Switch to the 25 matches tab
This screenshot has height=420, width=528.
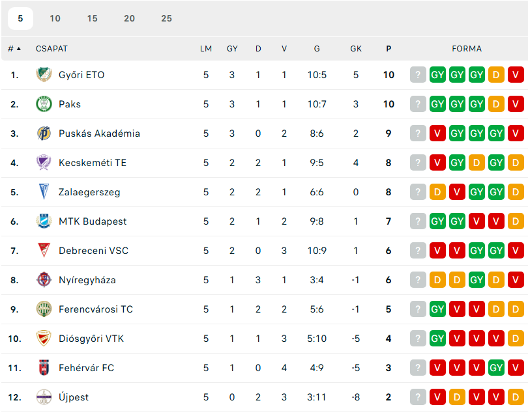(166, 18)
